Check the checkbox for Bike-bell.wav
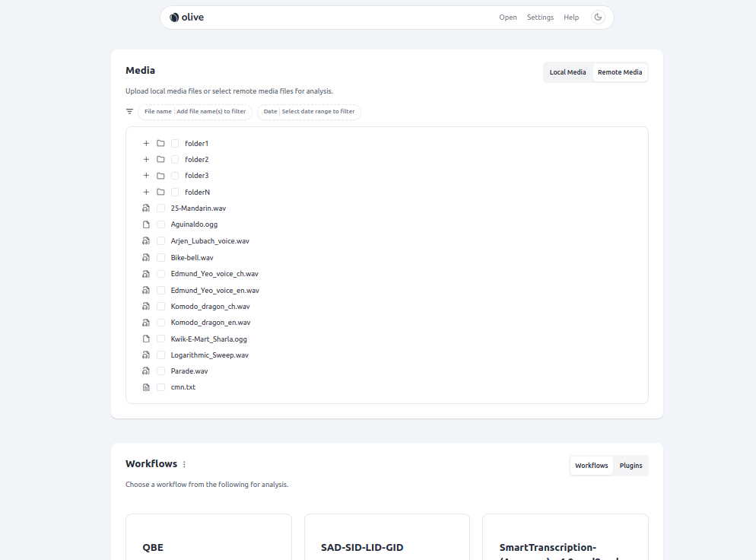Image resolution: width=756 pixels, height=560 pixels. point(160,257)
